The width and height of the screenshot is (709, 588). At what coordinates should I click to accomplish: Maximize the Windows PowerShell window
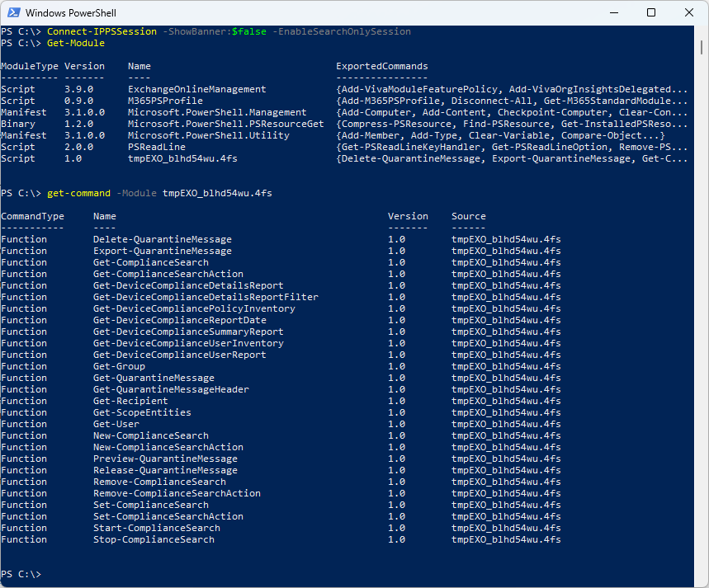point(651,12)
